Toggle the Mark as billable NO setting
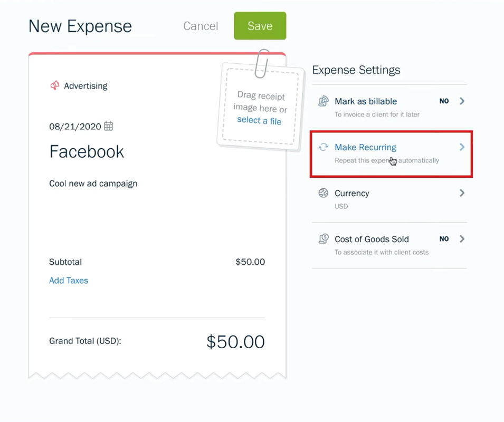The width and height of the screenshot is (504, 422). pyautogui.click(x=444, y=101)
